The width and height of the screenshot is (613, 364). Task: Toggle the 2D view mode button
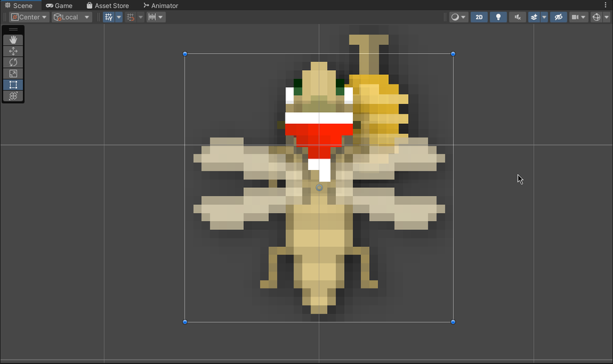point(479,17)
